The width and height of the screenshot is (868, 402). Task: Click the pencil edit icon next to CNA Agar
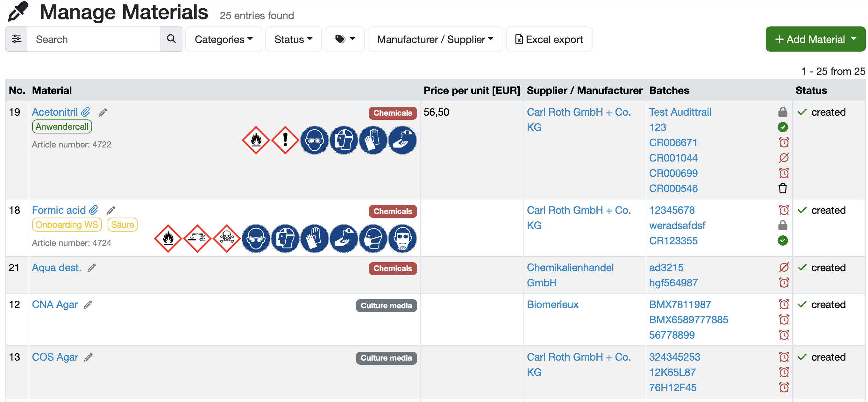pyautogui.click(x=88, y=305)
